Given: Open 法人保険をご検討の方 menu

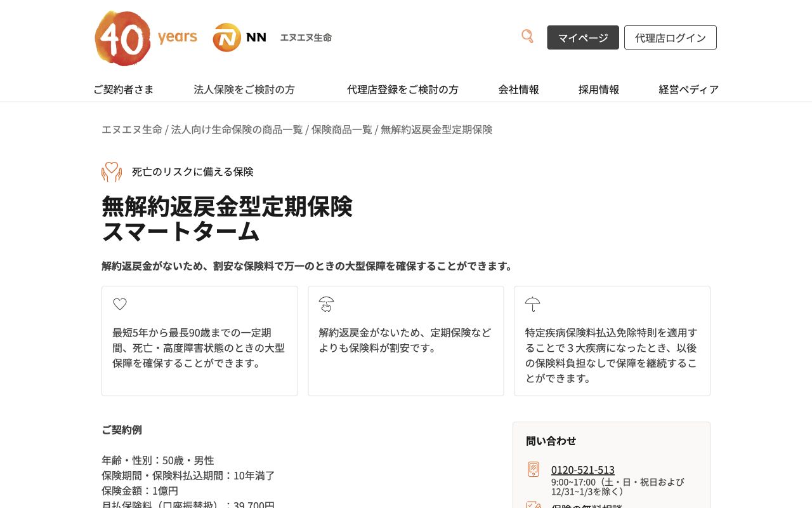Looking at the screenshot, I should 244,90.
